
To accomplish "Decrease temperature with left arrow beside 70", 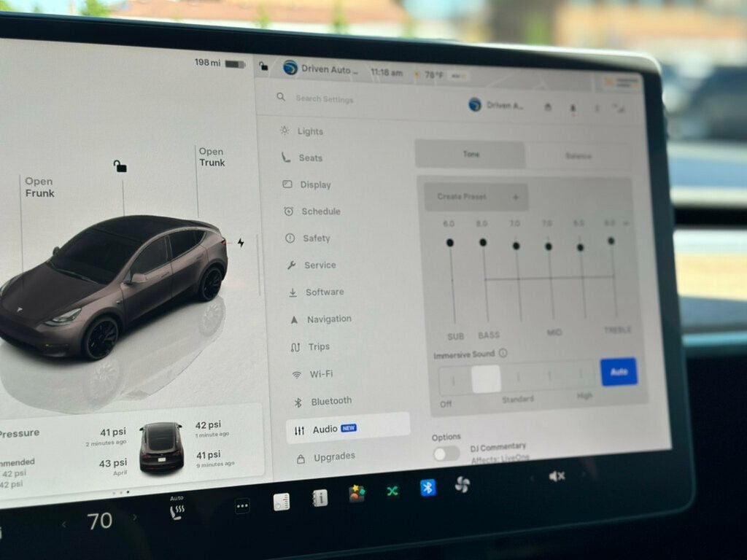I will pyautogui.click(x=64, y=524).
